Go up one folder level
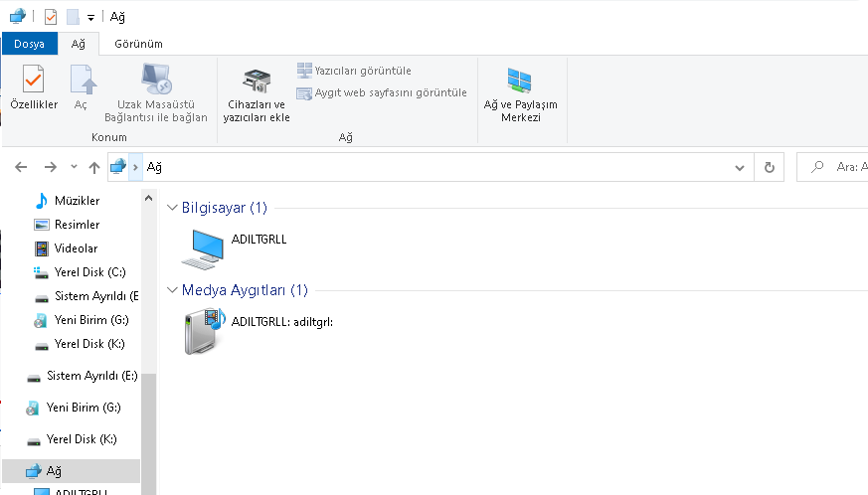Viewport: 868px width, 495px height. coord(94,167)
